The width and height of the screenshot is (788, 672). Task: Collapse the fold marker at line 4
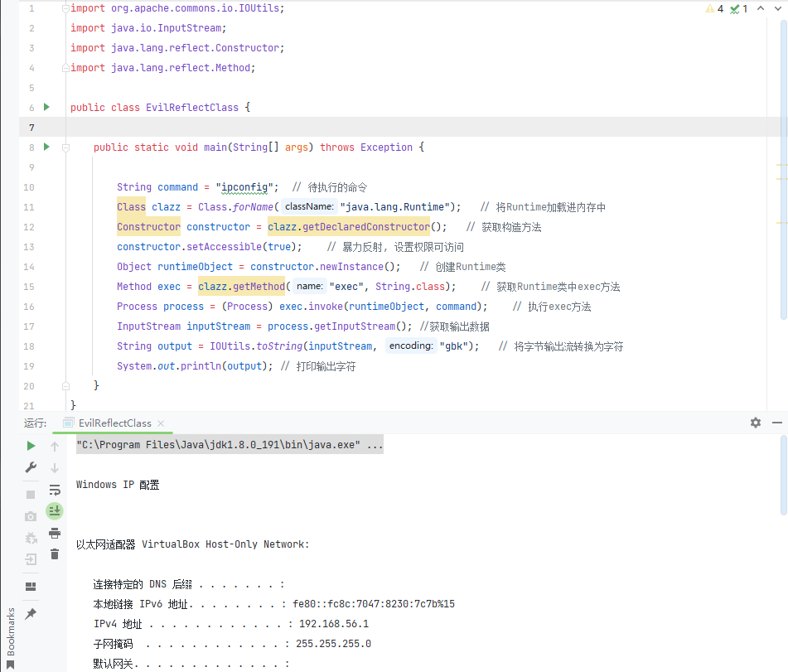tap(65, 67)
